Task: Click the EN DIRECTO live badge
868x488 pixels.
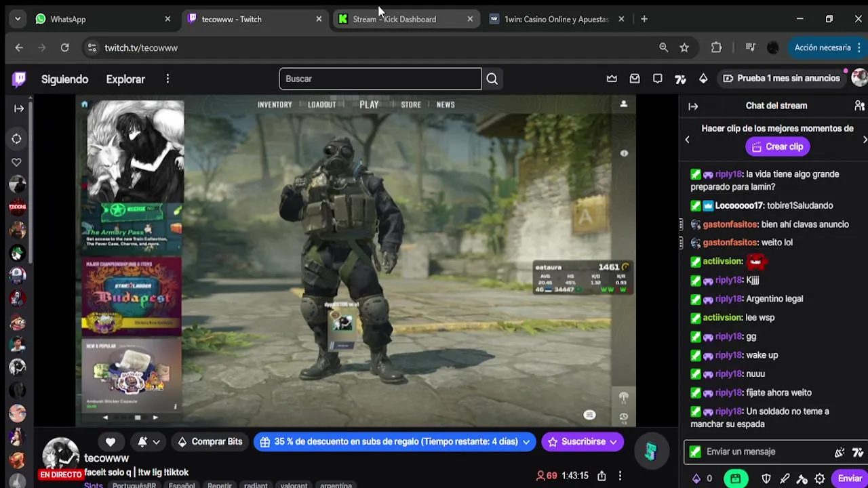Action: pyautogui.click(x=61, y=474)
